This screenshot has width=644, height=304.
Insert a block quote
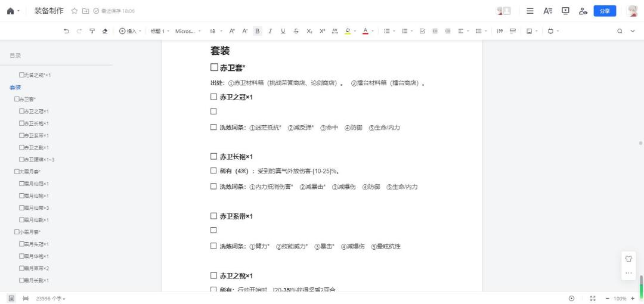(500, 31)
